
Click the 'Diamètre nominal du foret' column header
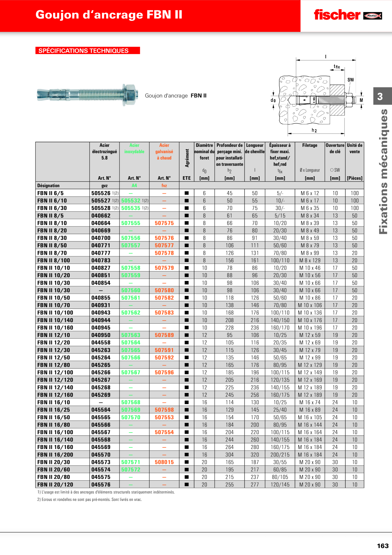click(x=204, y=152)
